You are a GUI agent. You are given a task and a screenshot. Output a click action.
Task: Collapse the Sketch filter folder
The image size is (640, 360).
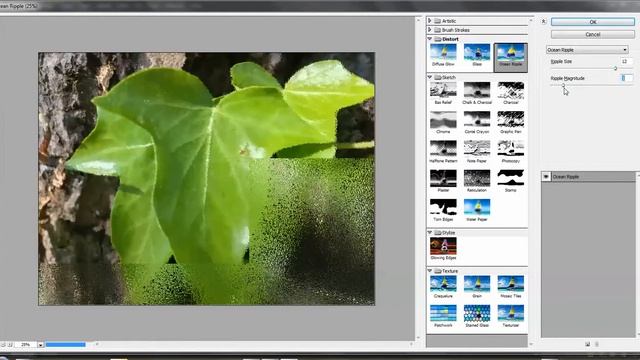coord(429,77)
